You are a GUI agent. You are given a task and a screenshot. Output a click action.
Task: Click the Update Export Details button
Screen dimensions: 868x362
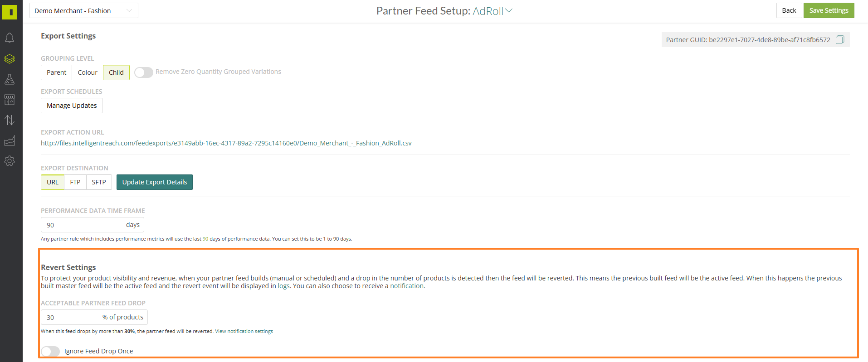tap(154, 182)
